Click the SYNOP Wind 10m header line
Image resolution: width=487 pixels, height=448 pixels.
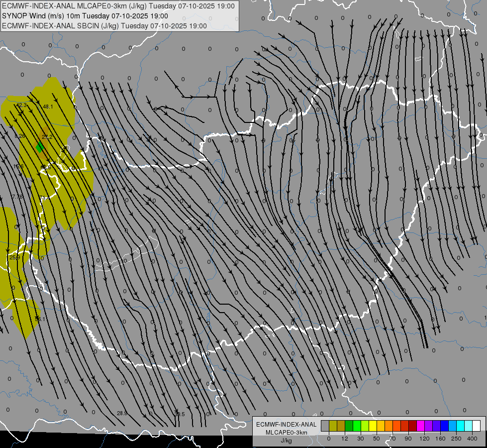85,16
